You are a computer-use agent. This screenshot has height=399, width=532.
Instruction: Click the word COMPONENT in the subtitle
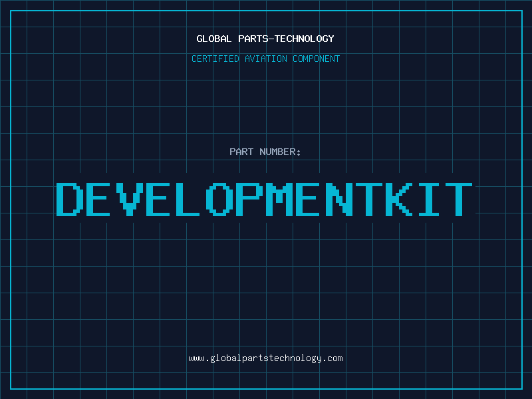pyautogui.click(x=315, y=59)
